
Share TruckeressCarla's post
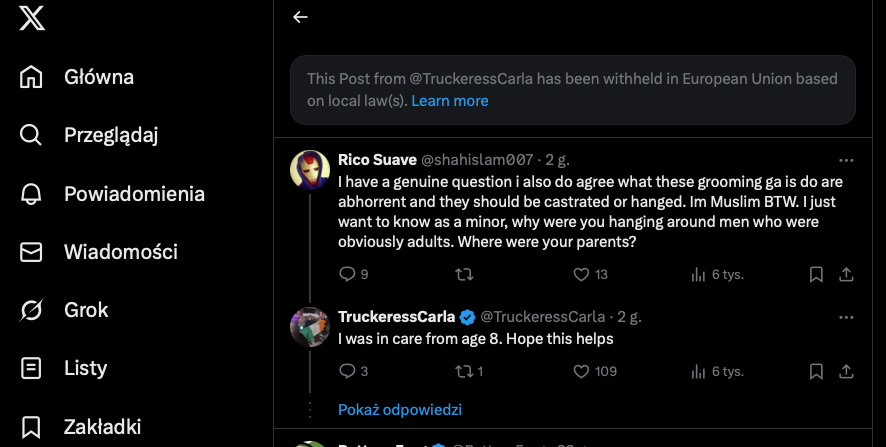(846, 371)
